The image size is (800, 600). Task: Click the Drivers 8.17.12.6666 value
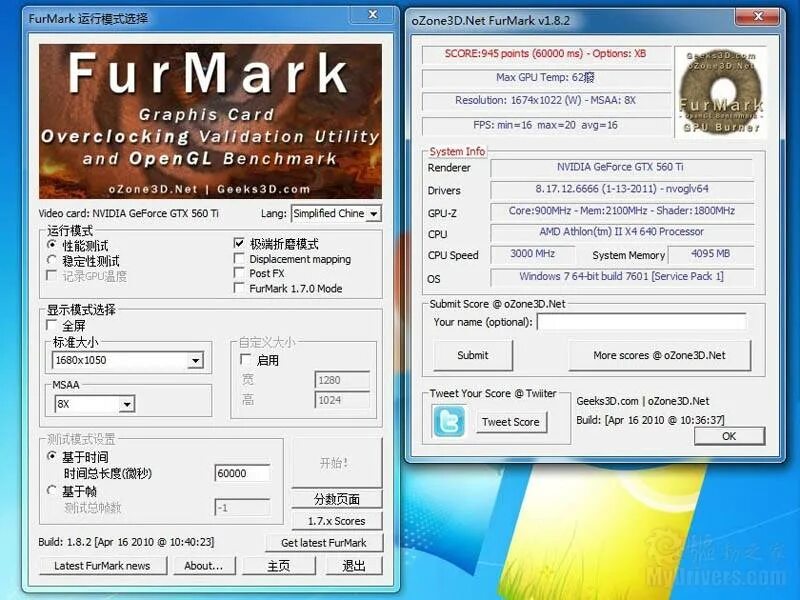(x=620, y=189)
